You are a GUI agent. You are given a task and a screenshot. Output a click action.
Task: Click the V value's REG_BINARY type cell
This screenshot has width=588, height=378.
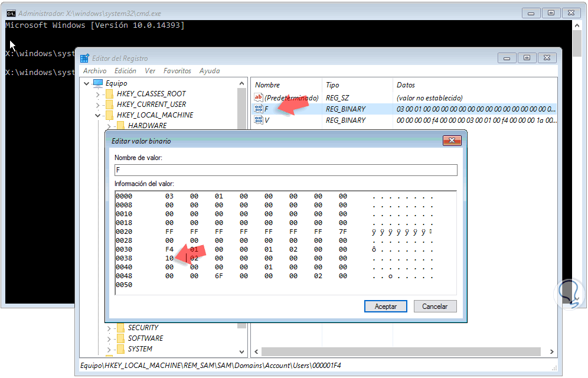[x=345, y=120]
